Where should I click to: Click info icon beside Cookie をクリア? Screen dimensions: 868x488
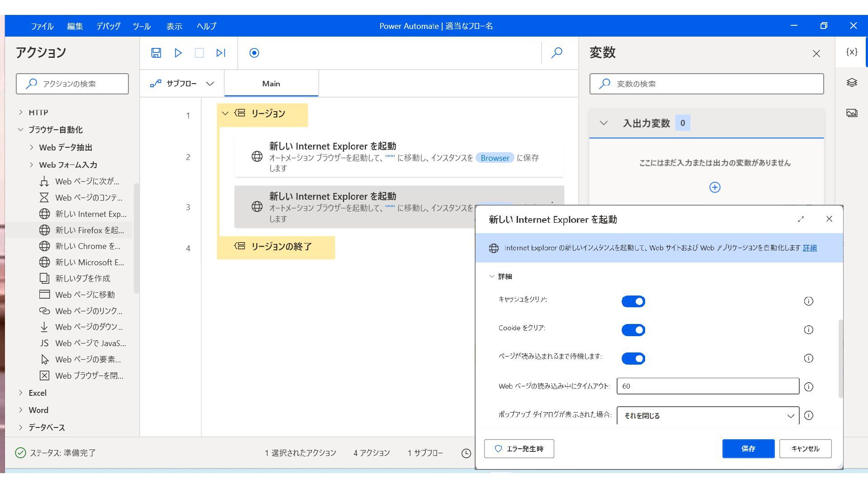coord(809,330)
